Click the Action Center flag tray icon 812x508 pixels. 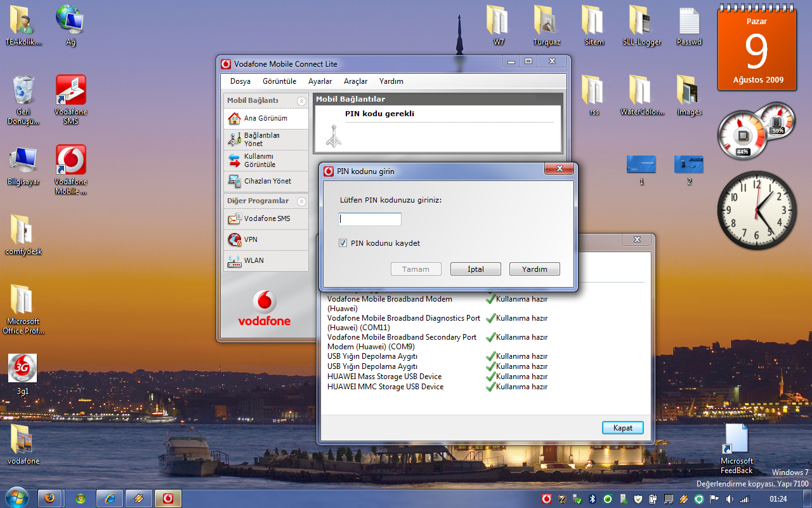pyautogui.click(x=714, y=499)
